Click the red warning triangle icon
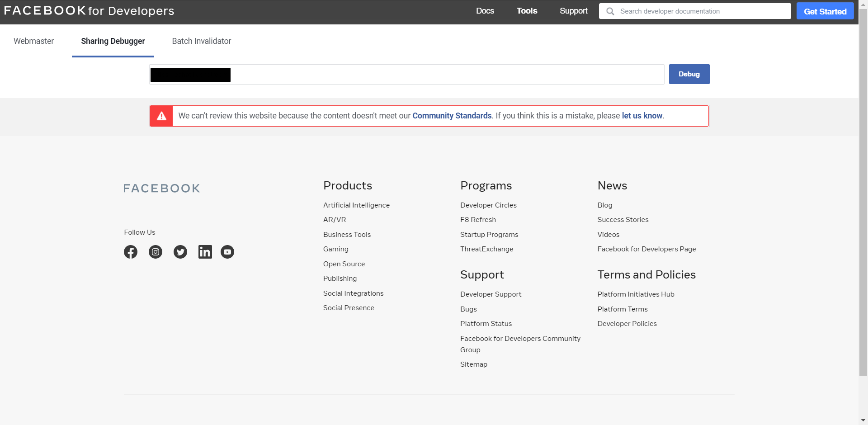 coord(161,116)
